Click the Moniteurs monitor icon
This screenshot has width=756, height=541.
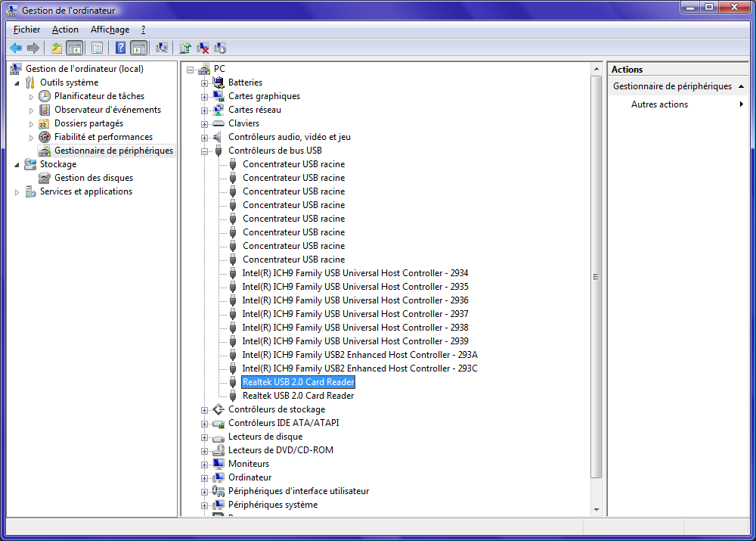tap(218, 464)
